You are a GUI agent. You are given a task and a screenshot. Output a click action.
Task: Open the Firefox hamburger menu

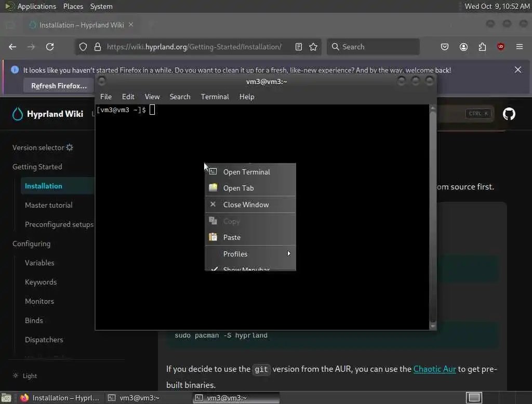point(520,47)
